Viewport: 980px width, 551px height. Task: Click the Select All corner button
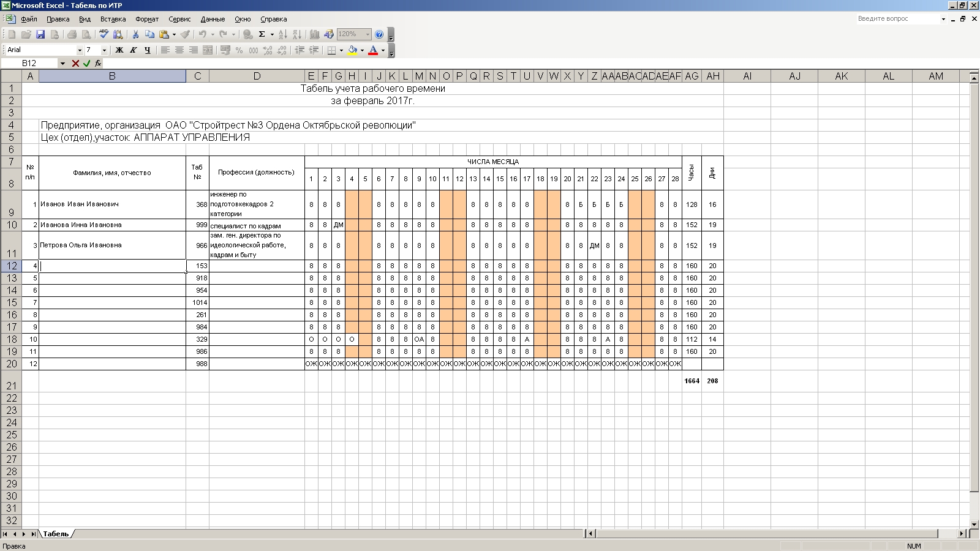coord(11,76)
